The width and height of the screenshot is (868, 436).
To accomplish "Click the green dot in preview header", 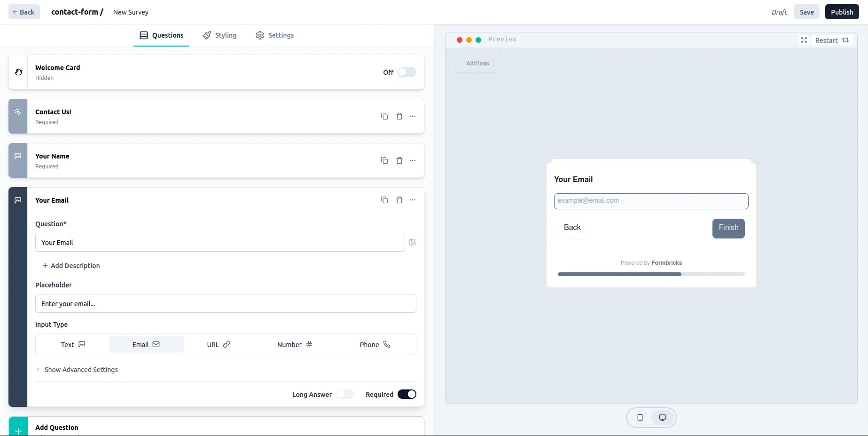I will tap(478, 40).
